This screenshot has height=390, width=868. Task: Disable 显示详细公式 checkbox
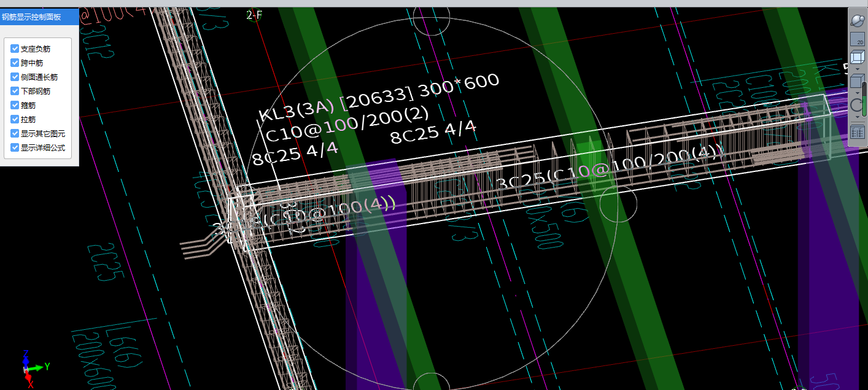click(x=15, y=147)
